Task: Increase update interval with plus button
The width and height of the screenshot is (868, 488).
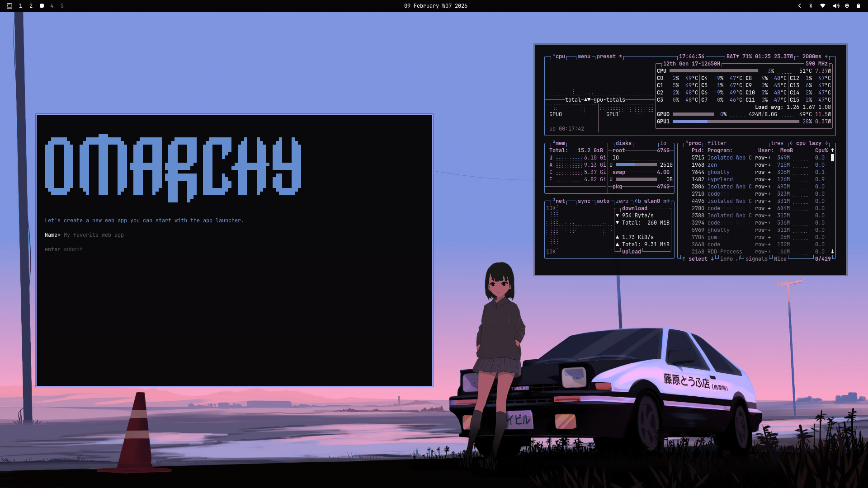Action: tap(826, 56)
